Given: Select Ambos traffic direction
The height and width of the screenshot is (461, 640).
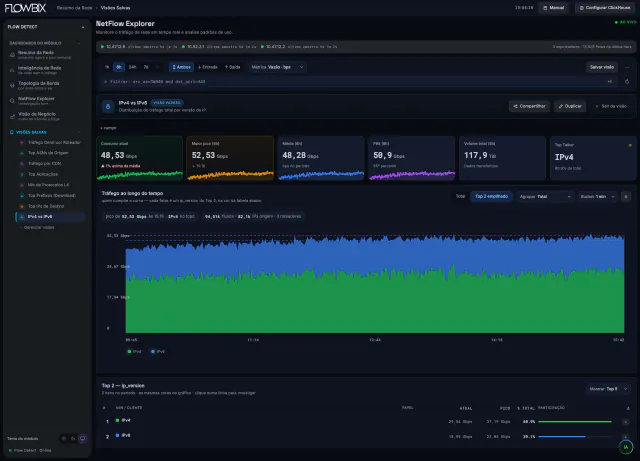Looking at the screenshot, I should (181, 67).
